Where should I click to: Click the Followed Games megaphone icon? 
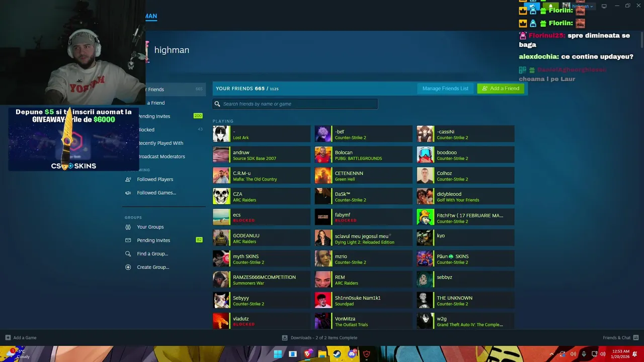[x=128, y=193]
